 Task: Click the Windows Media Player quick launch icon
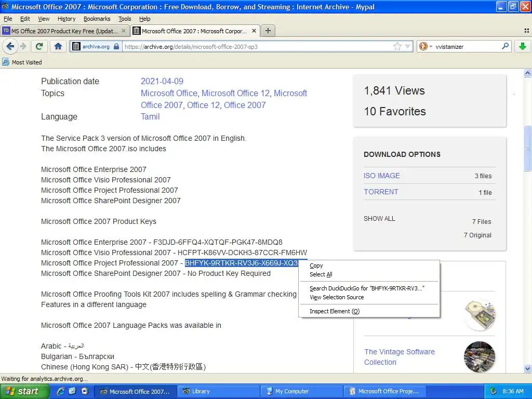click(x=85, y=391)
